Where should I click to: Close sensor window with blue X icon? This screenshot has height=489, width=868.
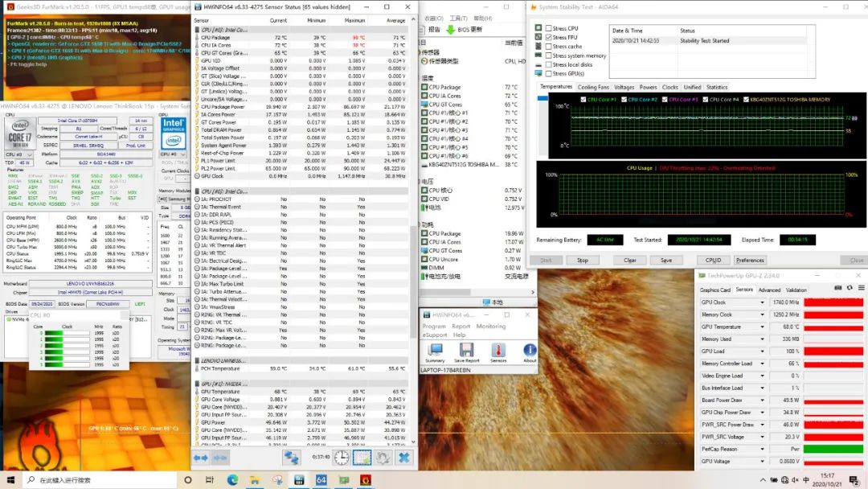[404, 458]
